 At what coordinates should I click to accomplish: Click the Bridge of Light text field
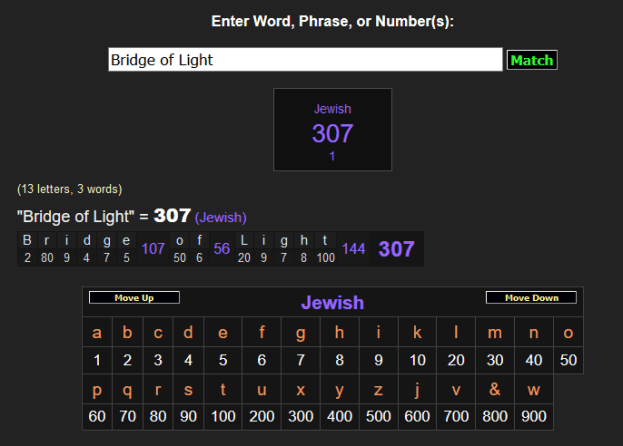[x=305, y=60]
